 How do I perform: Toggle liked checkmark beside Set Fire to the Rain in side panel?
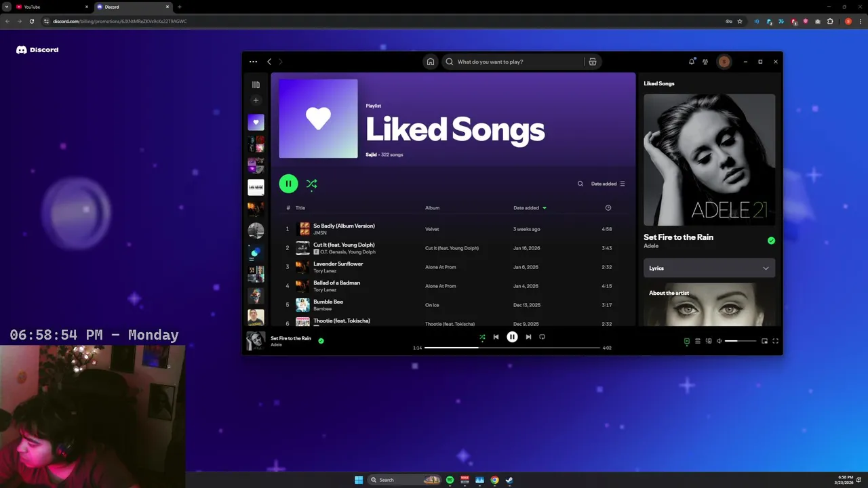[x=771, y=241]
